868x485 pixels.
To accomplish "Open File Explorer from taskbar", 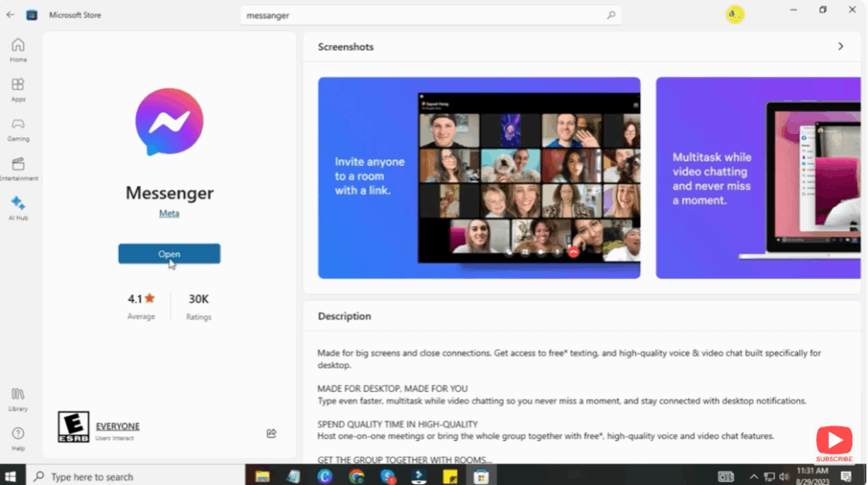I will [263, 477].
